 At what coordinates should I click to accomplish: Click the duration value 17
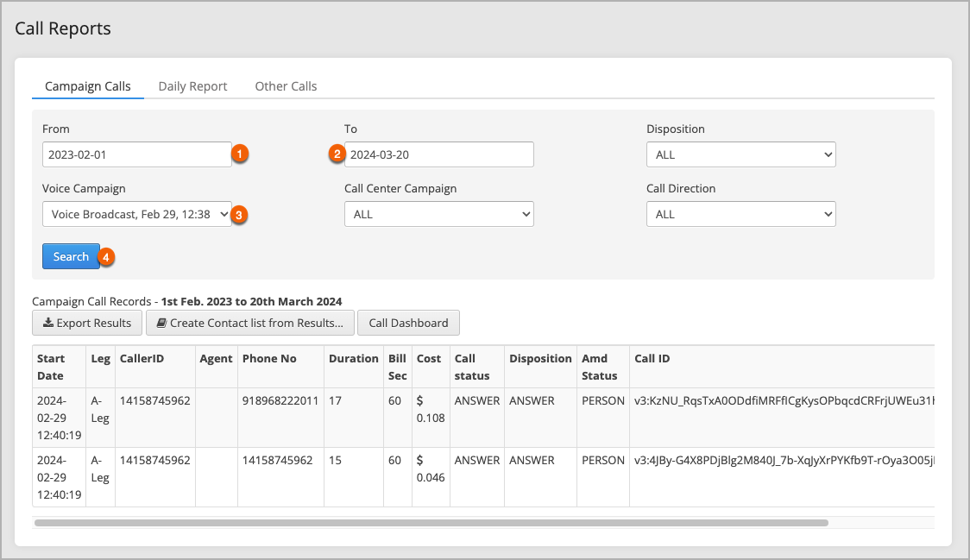(336, 401)
